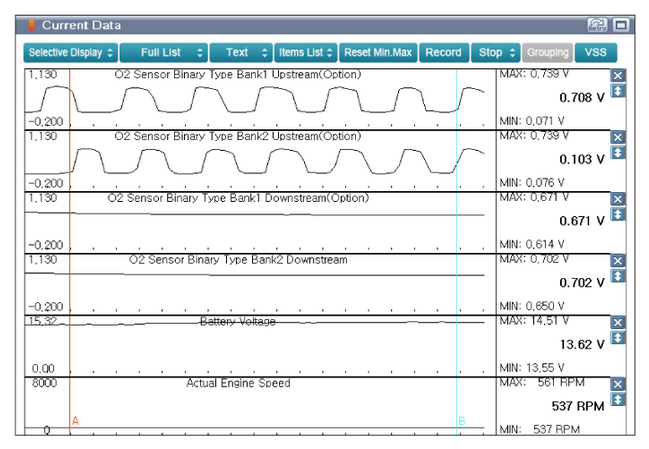Click the MAX: 14.51 V reading
This screenshot has width=649, height=449.
click(534, 321)
